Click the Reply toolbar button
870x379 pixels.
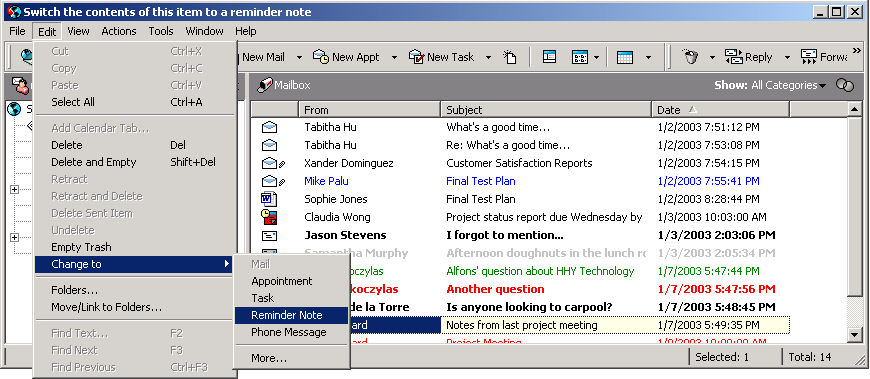749,57
